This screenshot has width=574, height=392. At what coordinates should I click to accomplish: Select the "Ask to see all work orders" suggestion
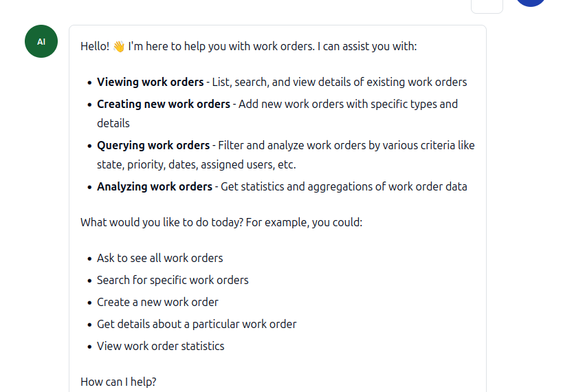159,259
